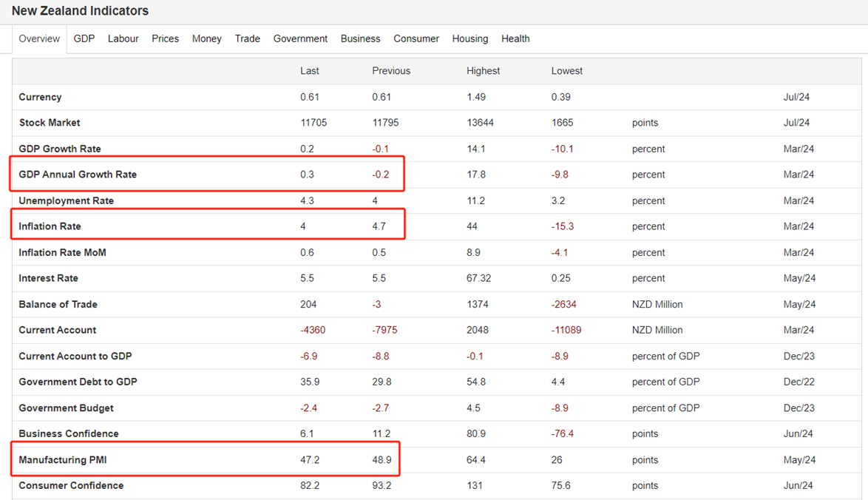Switch to the Health tab
This screenshot has width=868, height=500.
point(515,38)
